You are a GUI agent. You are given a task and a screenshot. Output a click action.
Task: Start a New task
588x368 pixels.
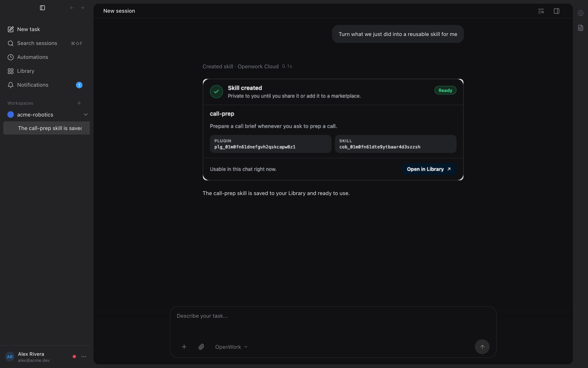45,29
